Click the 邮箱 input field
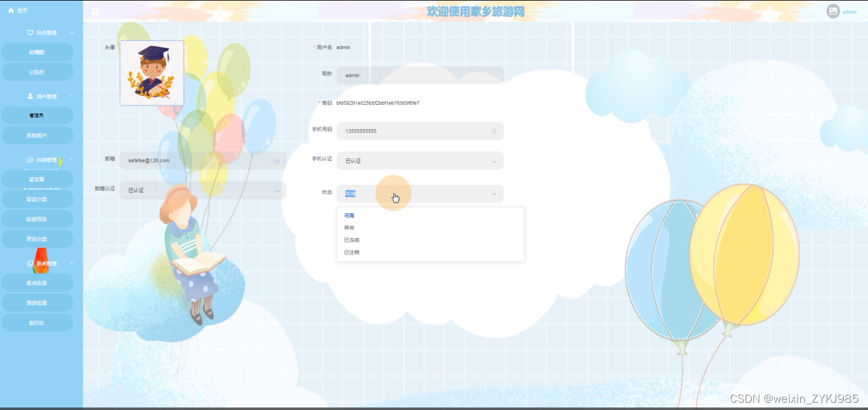The image size is (868, 410). (203, 160)
